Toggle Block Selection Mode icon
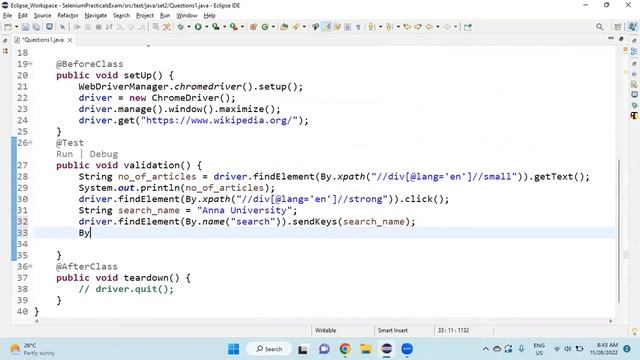Image resolution: width=640 pixels, height=360 pixels. point(347,27)
